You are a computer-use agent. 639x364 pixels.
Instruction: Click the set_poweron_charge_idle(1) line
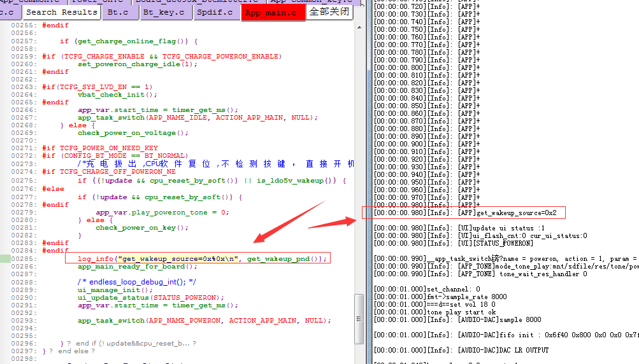[x=138, y=64]
